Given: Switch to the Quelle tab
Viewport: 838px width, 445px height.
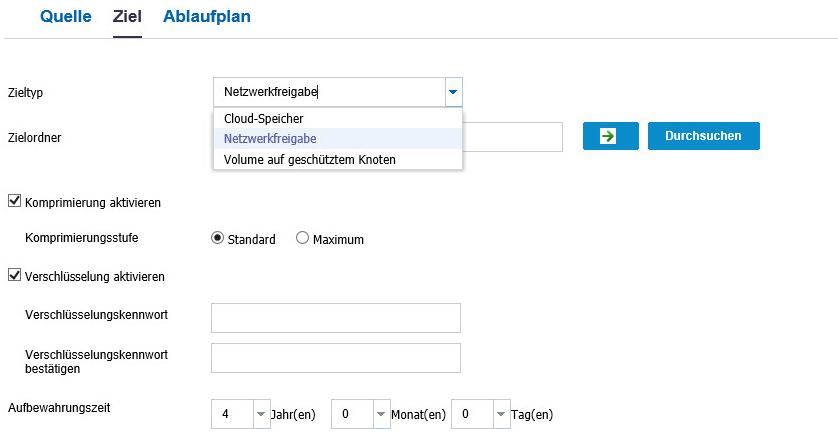Looking at the screenshot, I should coord(66,17).
